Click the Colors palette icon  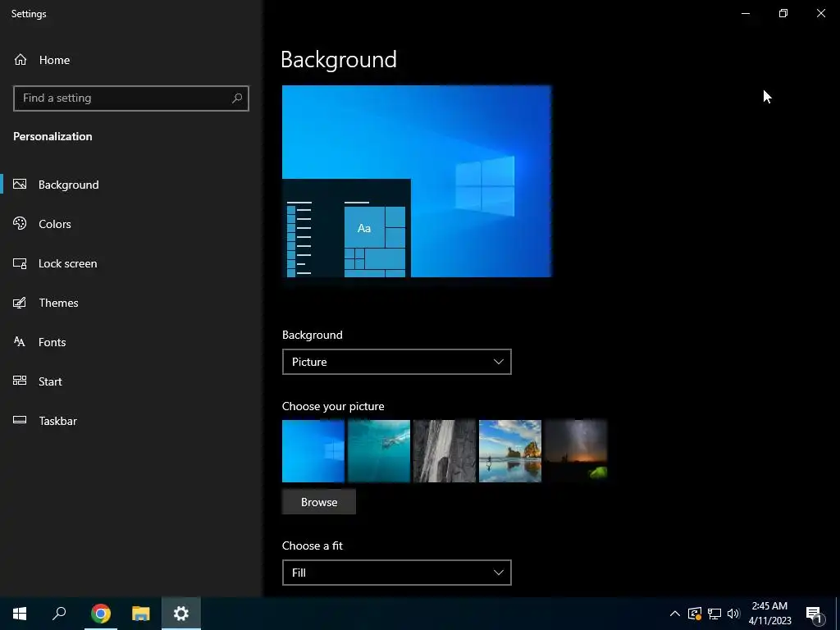(x=20, y=223)
